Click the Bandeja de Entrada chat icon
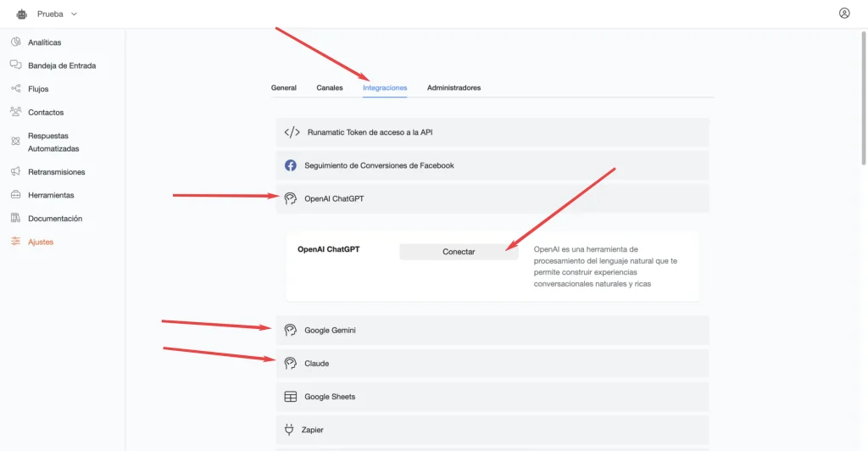868x451 pixels. pyautogui.click(x=15, y=65)
